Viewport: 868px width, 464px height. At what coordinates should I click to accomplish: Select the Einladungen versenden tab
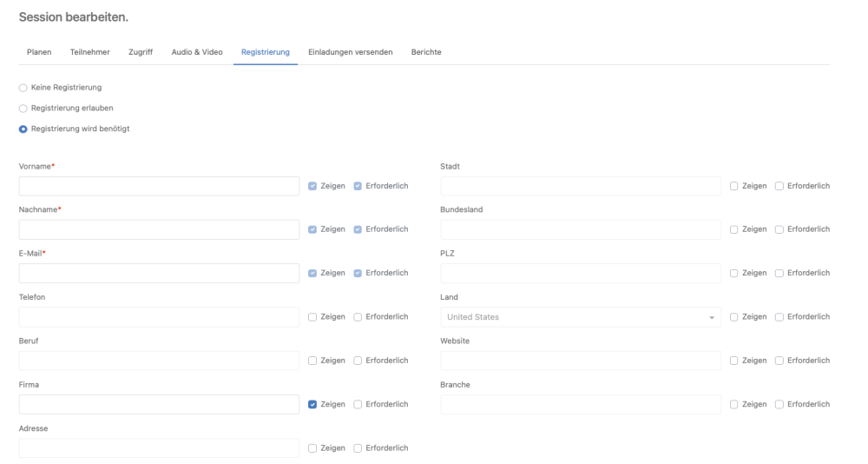(351, 52)
